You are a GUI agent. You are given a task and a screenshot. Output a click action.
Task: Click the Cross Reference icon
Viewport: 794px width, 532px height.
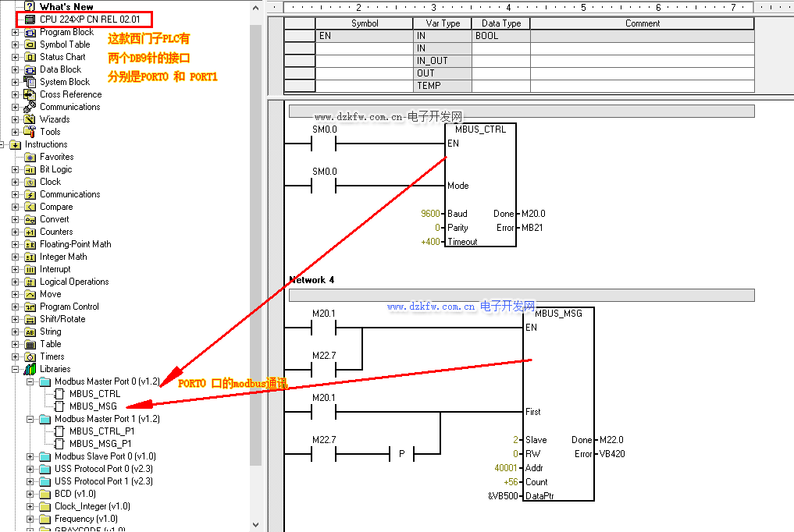point(30,94)
